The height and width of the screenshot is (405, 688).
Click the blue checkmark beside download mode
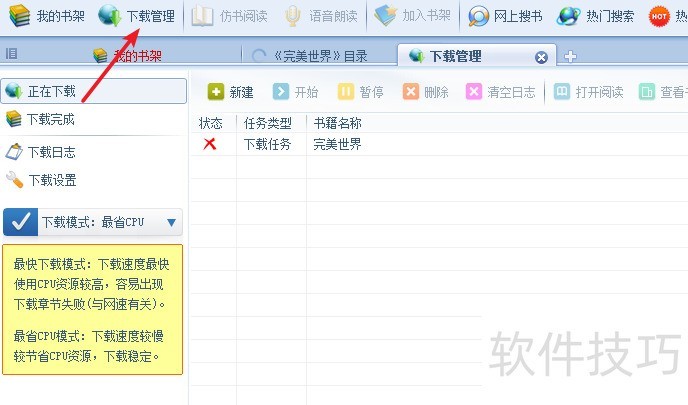(20, 222)
